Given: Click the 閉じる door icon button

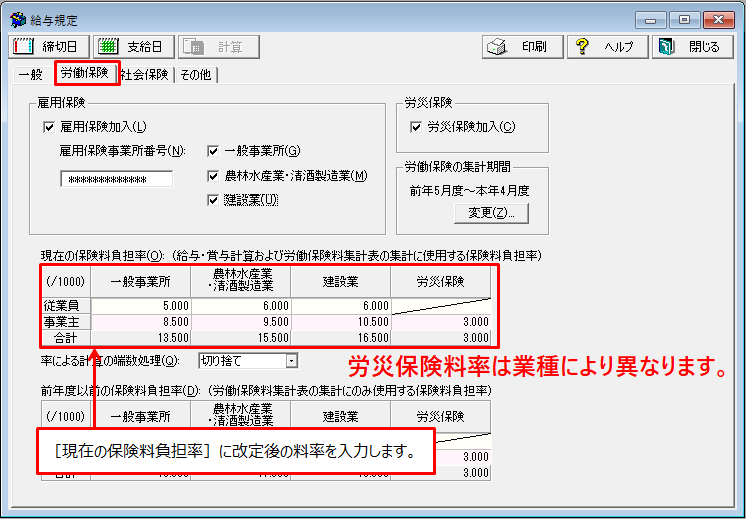Looking at the screenshot, I should click(x=691, y=47).
